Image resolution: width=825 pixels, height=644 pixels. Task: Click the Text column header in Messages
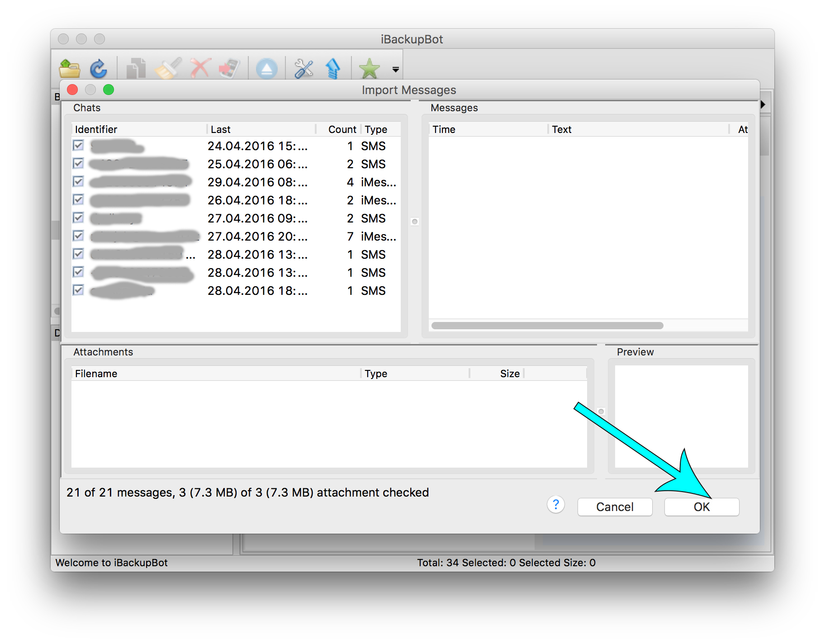coord(639,129)
